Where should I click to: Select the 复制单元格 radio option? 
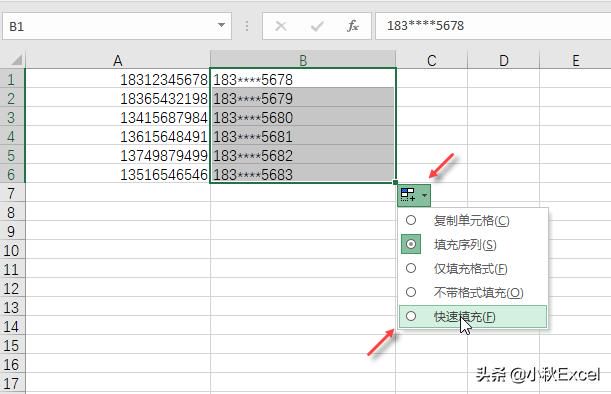(411, 220)
